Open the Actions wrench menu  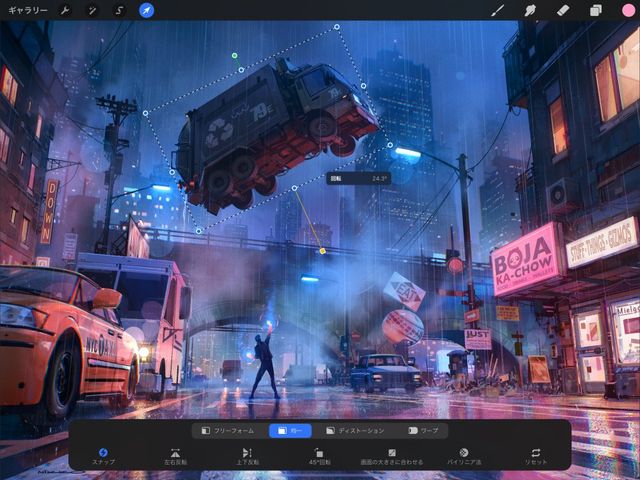coord(65,10)
